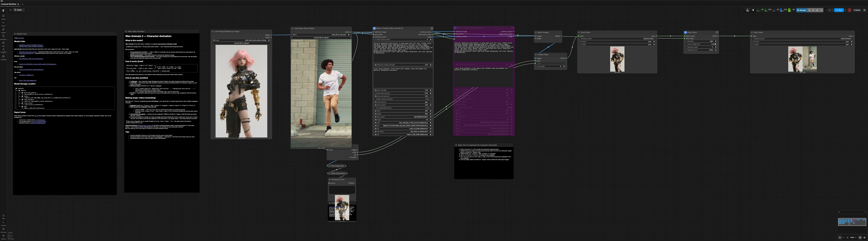Screen dimensions: 868x241
Task: Open the Nodes library sidebar
Action: [3, 24]
